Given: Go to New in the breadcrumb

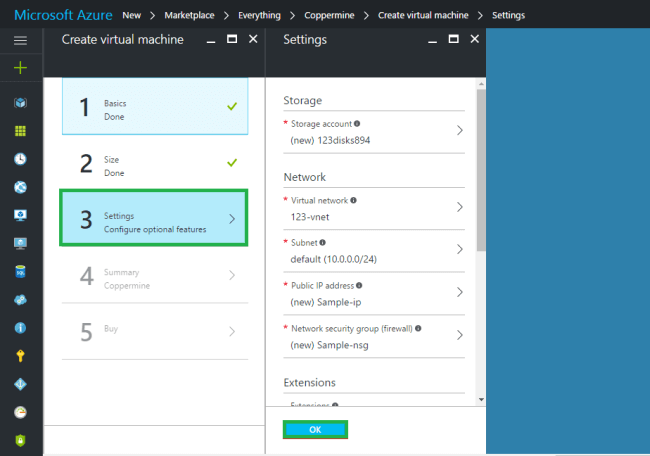Looking at the screenshot, I should click(x=131, y=15).
